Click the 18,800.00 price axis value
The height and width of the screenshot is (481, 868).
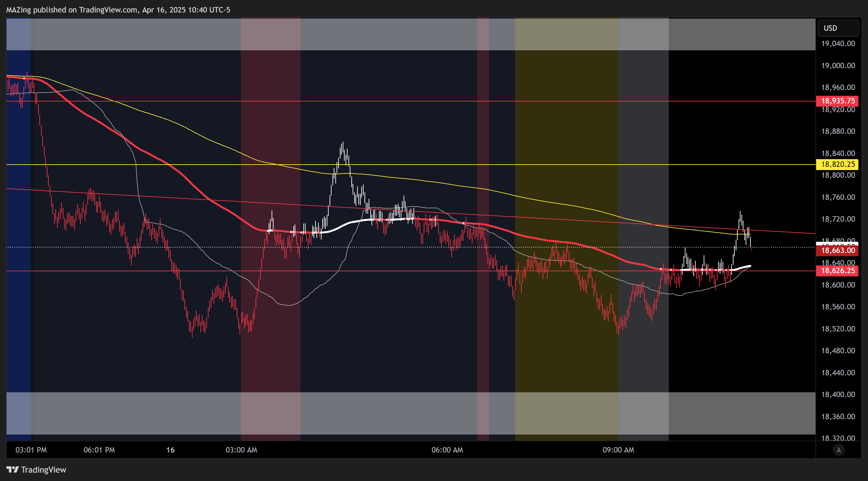click(838, 175)
